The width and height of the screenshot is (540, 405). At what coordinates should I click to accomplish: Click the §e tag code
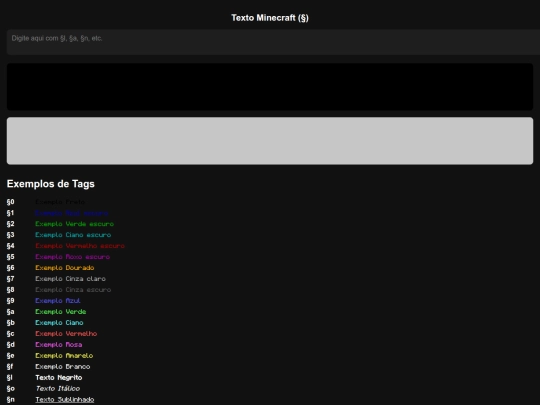pyautogui.click(x=11, y=356)
